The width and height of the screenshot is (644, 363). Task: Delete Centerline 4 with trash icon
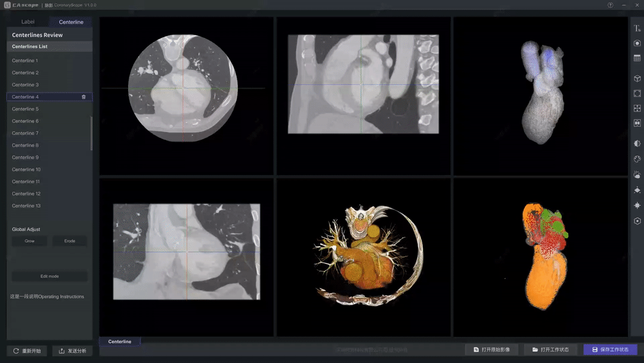[x=84, y=97]
